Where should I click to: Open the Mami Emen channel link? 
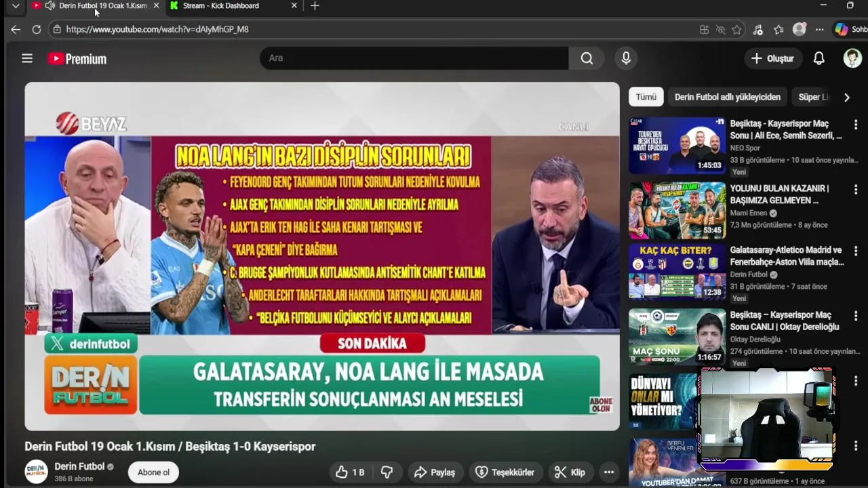[x=749, y=213]
